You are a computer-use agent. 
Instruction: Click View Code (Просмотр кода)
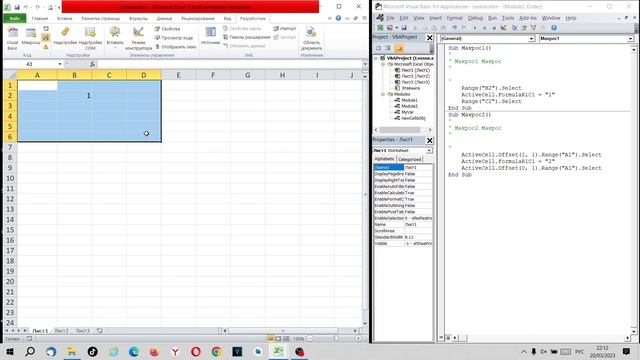(x=174, y=38)
